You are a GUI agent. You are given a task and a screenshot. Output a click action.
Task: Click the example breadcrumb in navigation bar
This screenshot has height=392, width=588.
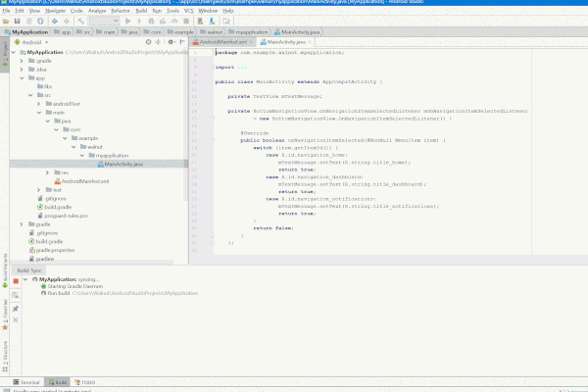click(x=180, y=32)
